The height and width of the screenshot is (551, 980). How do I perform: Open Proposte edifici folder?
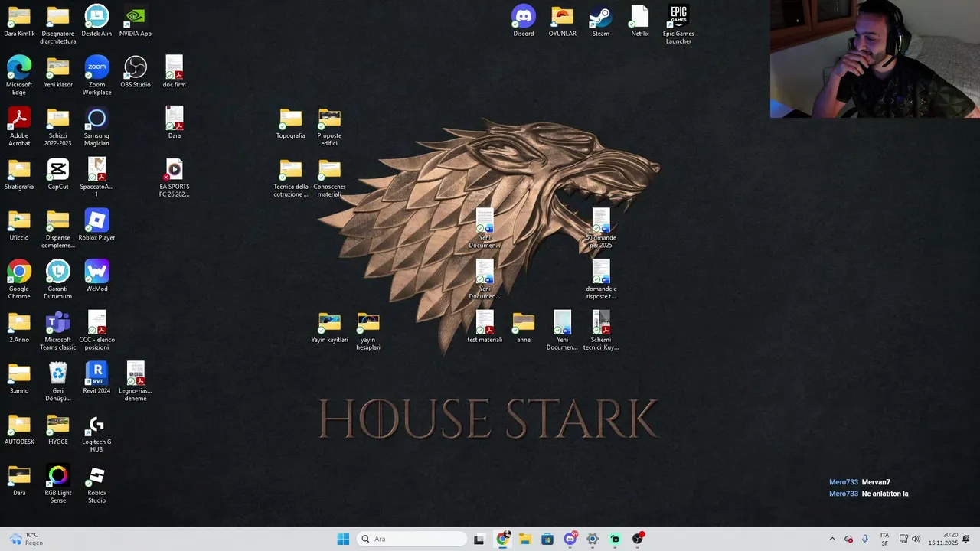click(329, 127)
